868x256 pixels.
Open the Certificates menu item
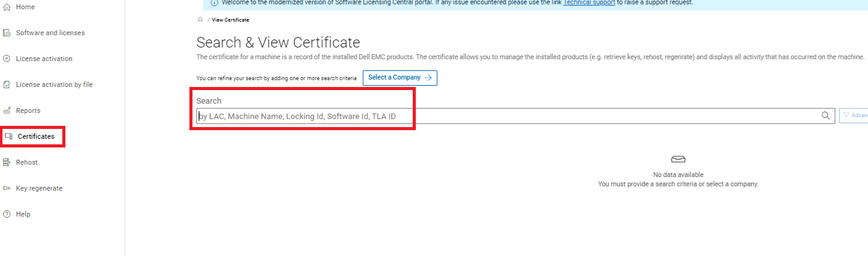pos(36,136)
